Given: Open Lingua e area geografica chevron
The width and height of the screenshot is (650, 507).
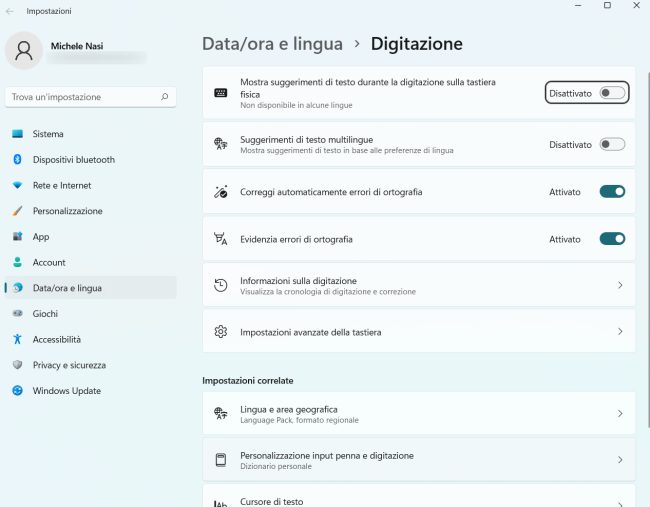Looking at the screenshot, I should [x=620, y=413].
